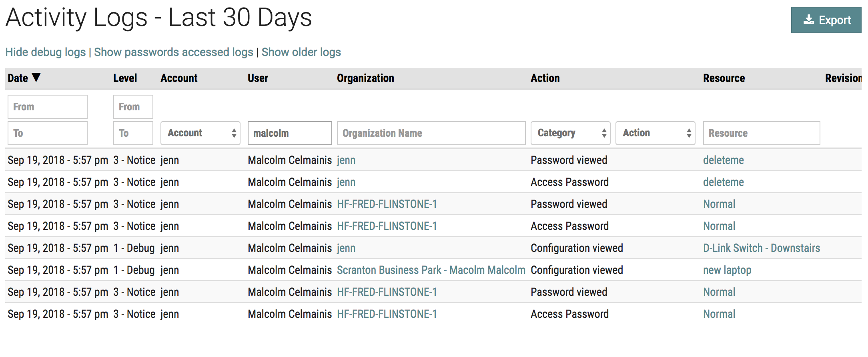Screen dimensions: 868x357
Task: Click the Export button
Action: (x=826, y=20)
